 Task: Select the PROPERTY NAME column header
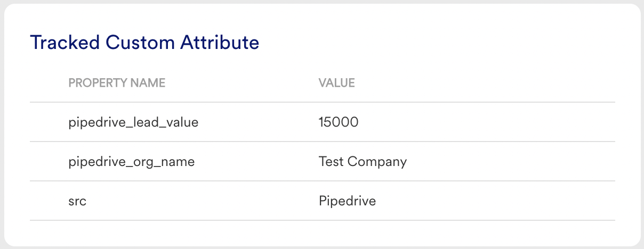tap(117, 83)
